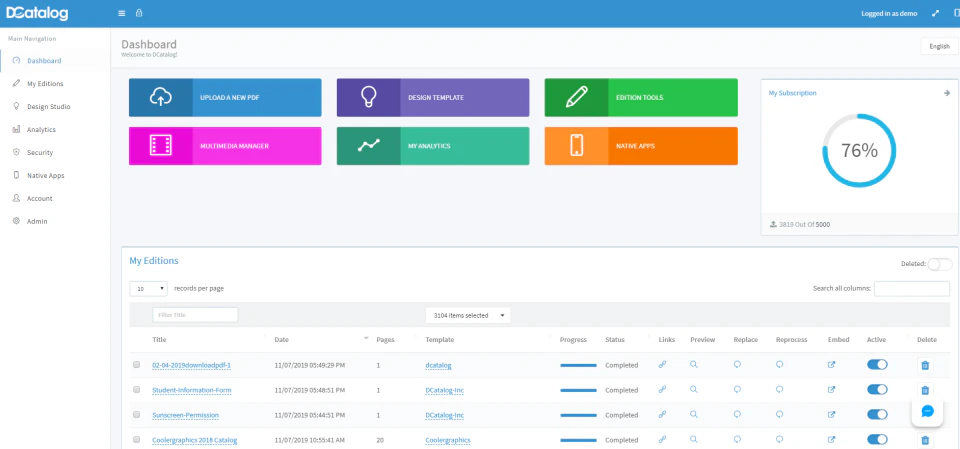The width and height of the screenshot is (960, 449).
Task: Open the Coolergraphics template link
Action: (x=448, y=440)
